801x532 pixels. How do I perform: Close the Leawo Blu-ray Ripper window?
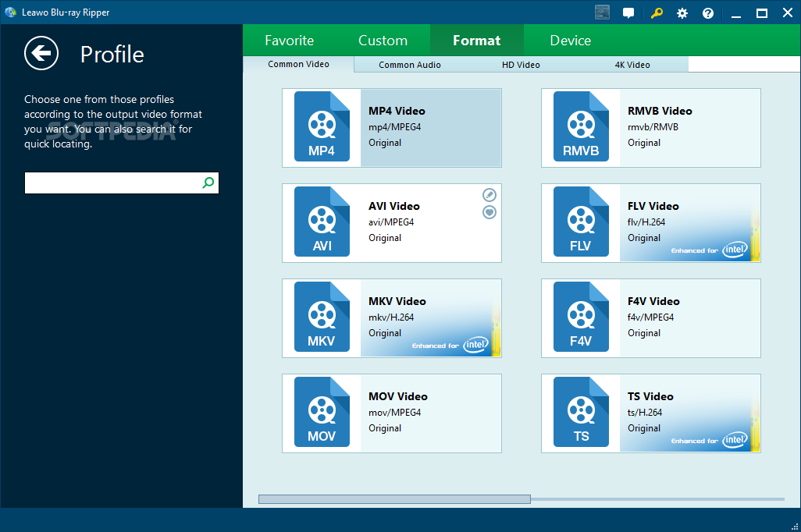coord(788,12)
